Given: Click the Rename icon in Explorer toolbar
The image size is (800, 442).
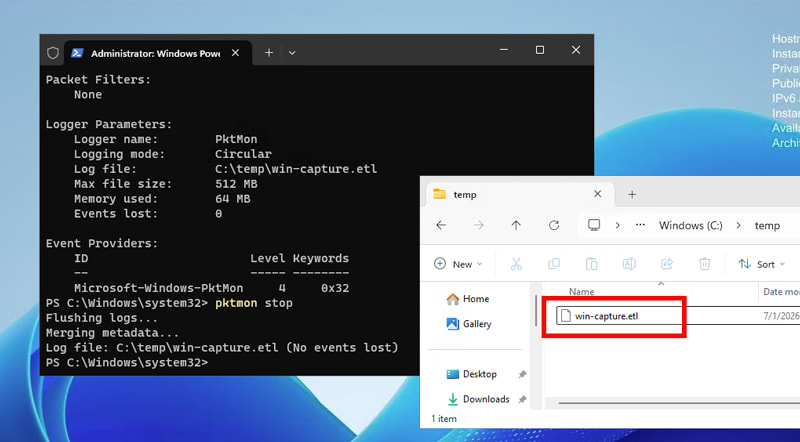Looking at the screenshot, I should tap(629, 264).
